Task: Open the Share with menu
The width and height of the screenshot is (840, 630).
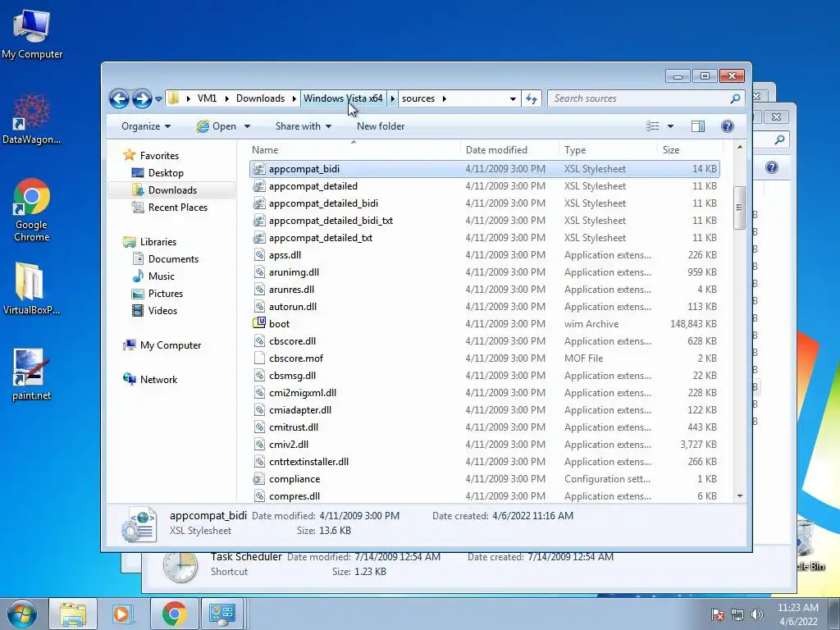Action: pos(304,126)
